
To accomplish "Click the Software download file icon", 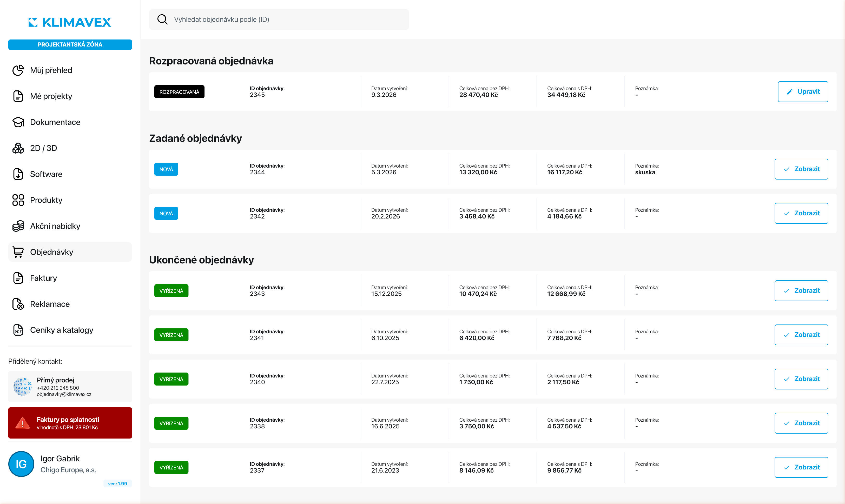I will pos(18,174).
